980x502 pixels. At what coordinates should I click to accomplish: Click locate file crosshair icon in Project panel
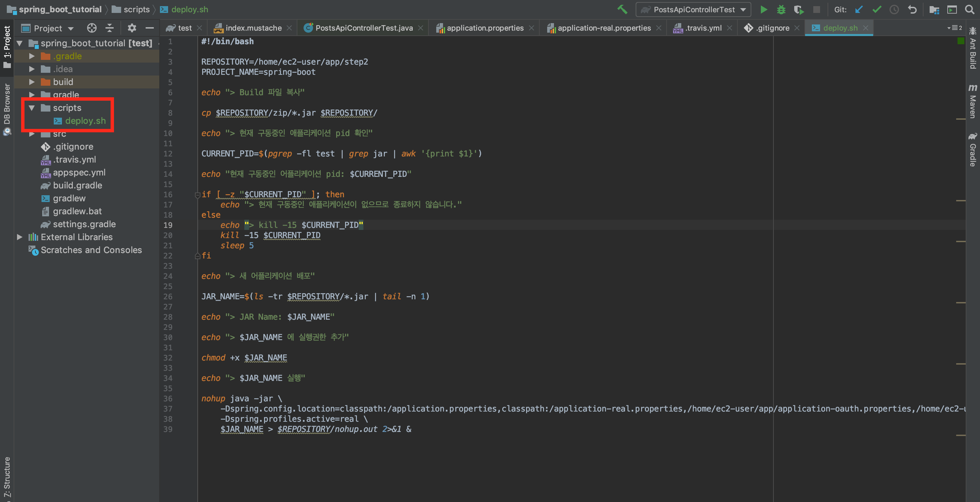(92, 28)
